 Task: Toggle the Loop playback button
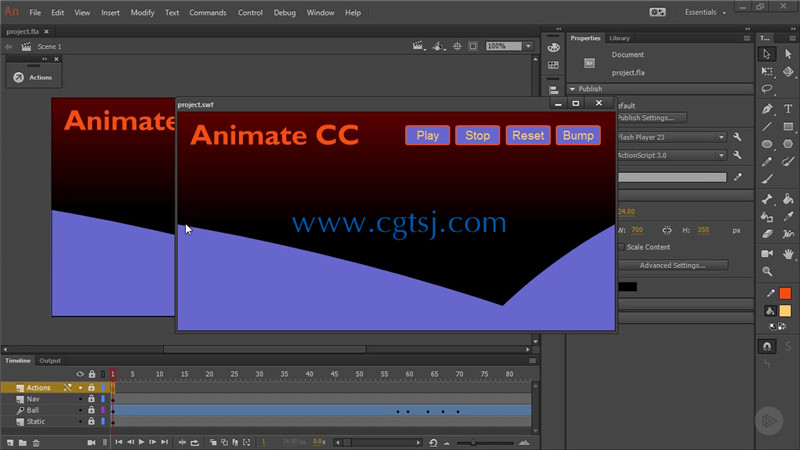pyautogui.click(x=195, y=442)
